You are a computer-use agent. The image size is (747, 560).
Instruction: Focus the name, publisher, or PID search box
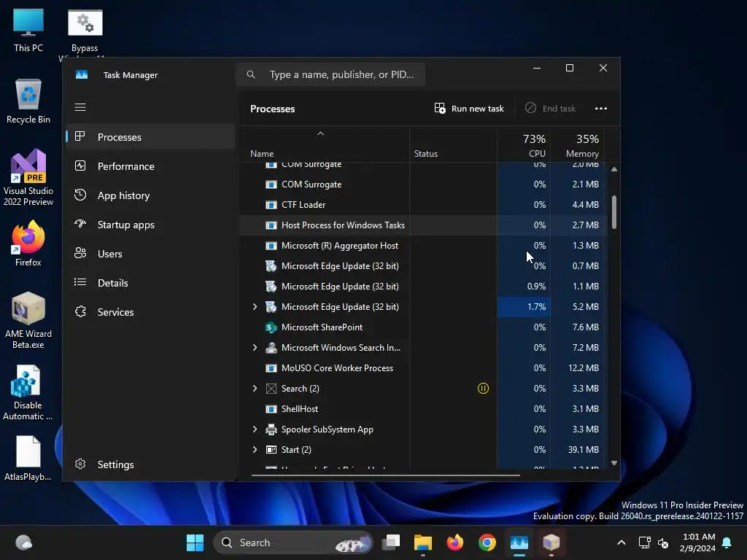point(330,75)
